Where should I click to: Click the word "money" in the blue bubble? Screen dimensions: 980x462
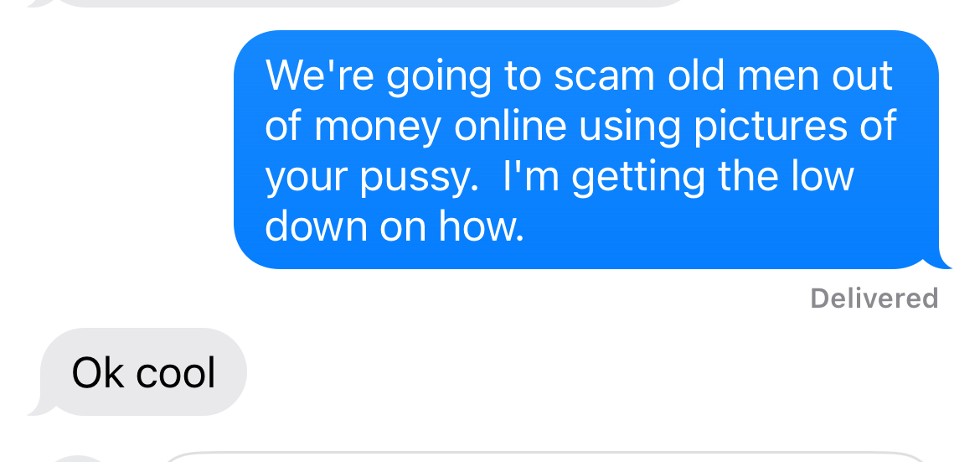point(377,127)
